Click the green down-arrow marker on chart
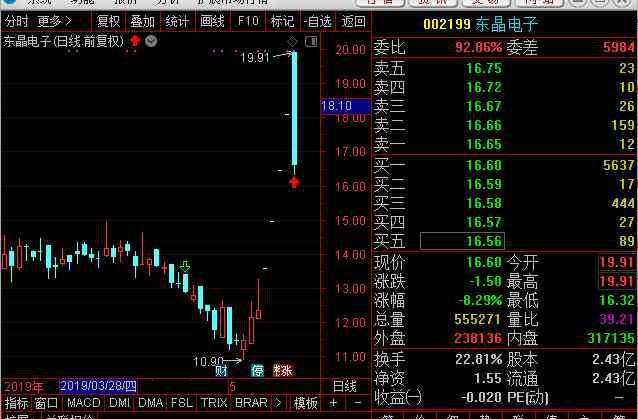The image size is (638, 419). (185, 267)
